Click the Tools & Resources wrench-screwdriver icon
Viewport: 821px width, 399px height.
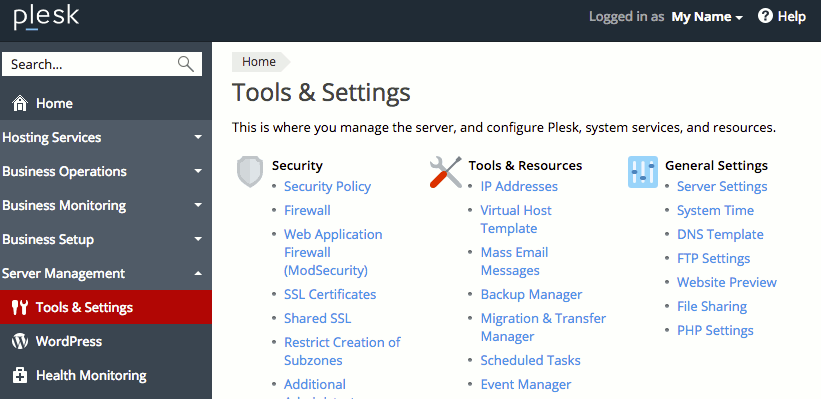446,172
